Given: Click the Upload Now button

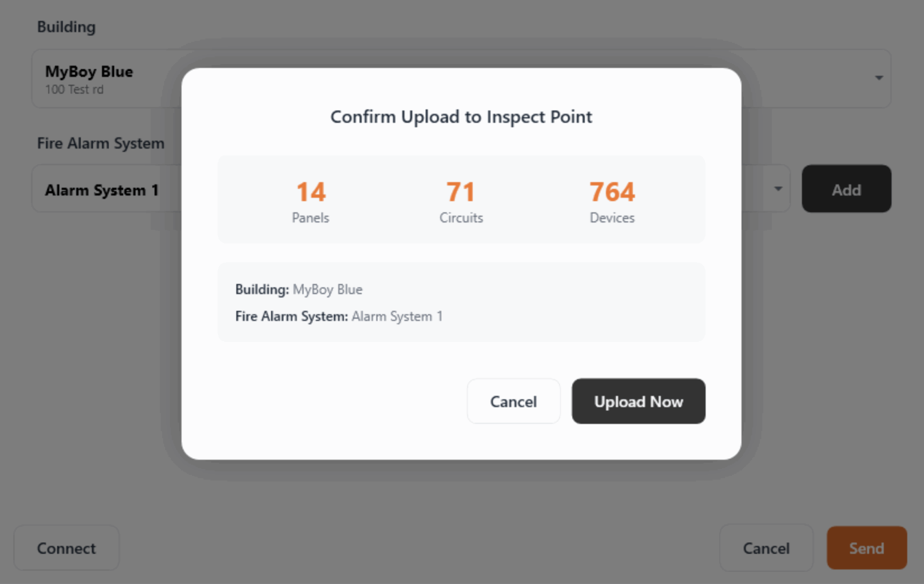Looking at the screenshot, I should [x=638, y=401].
